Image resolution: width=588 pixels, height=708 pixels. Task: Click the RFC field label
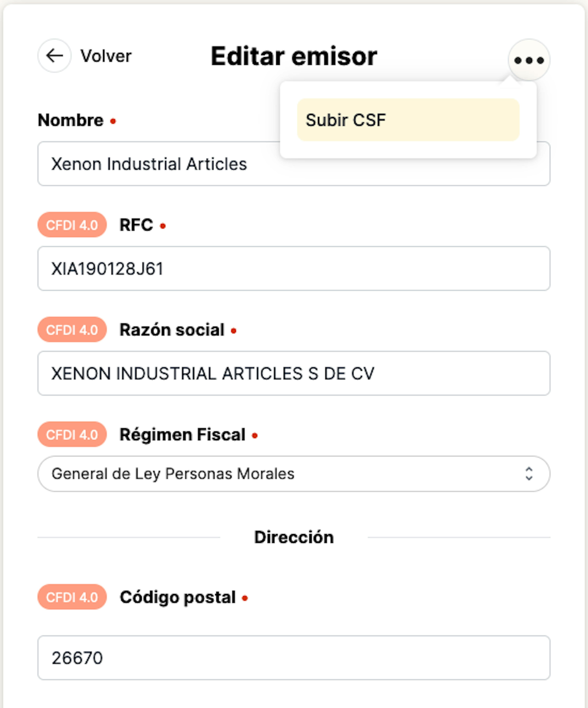[x=136, y=225]
